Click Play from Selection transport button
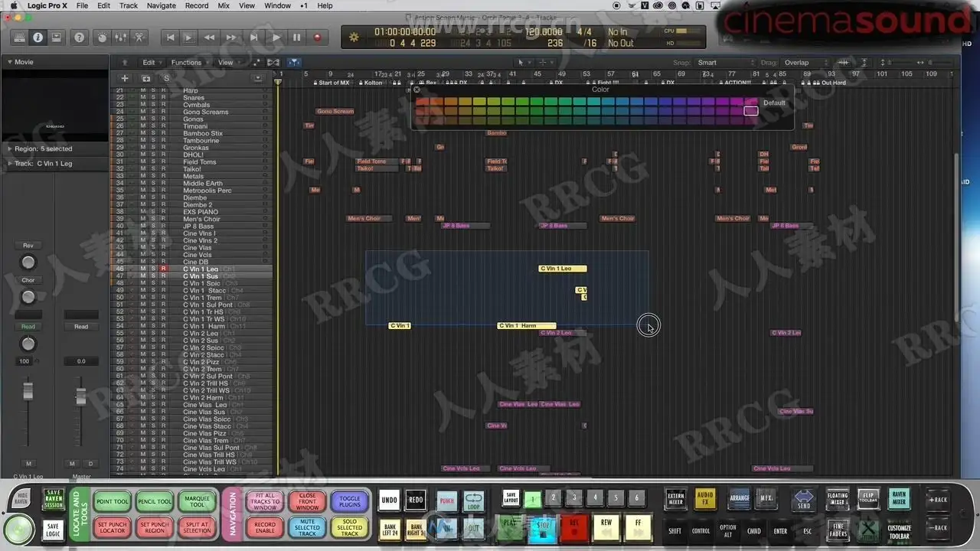 [x=189, y=37]
